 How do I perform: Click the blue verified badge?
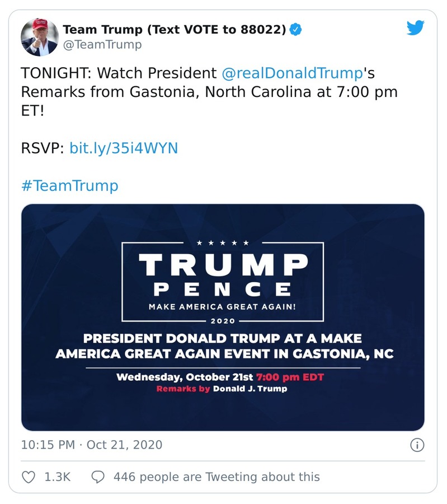(296, 30)
